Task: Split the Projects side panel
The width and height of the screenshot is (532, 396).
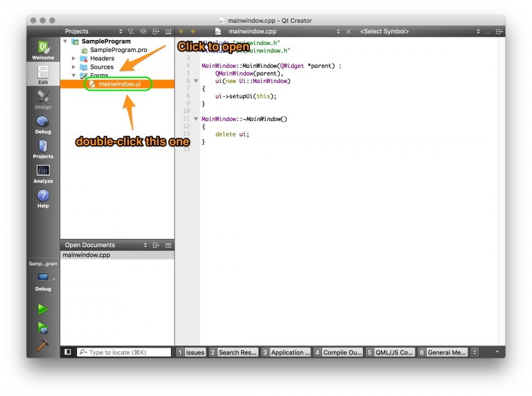Action: click(156, 32)
